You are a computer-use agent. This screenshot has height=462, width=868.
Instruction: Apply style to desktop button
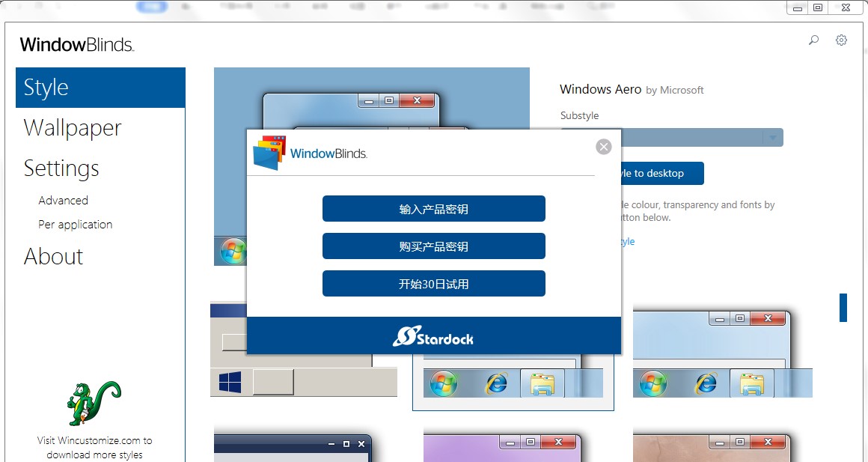[x=662, y=174]
